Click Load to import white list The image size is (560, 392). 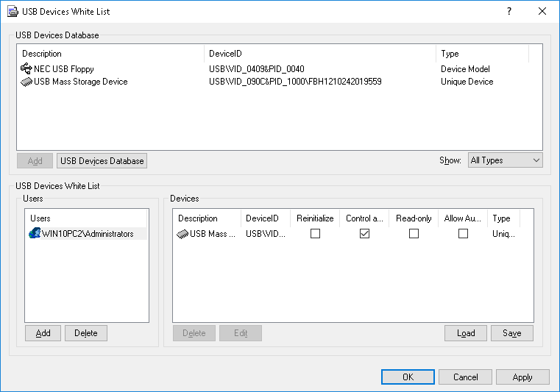(466, 333)
